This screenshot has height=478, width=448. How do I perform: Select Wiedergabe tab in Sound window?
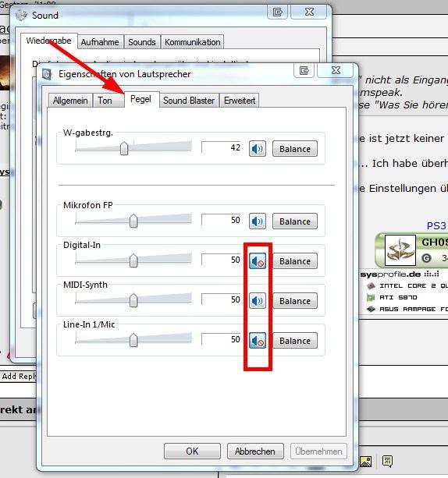tap(48, 41)
